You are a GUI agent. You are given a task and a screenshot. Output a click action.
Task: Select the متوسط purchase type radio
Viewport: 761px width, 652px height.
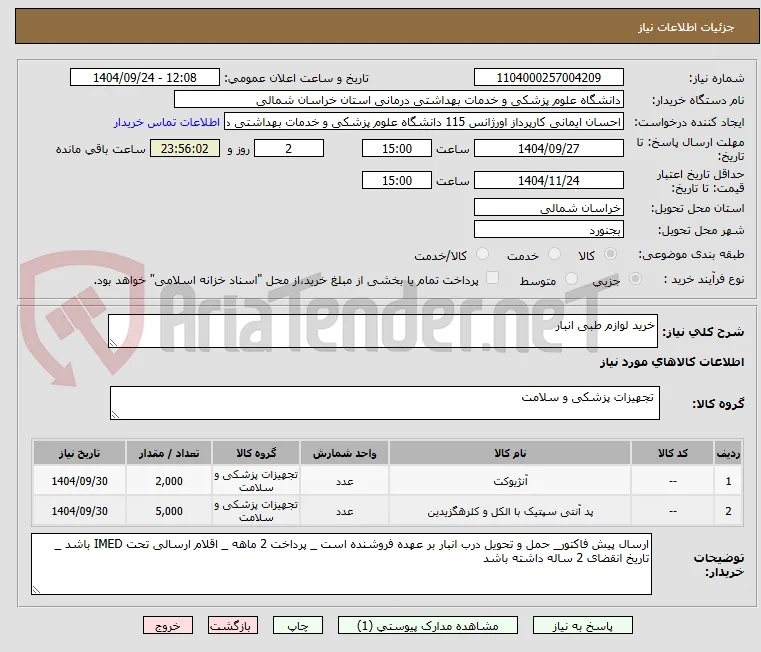pos(572,279)
